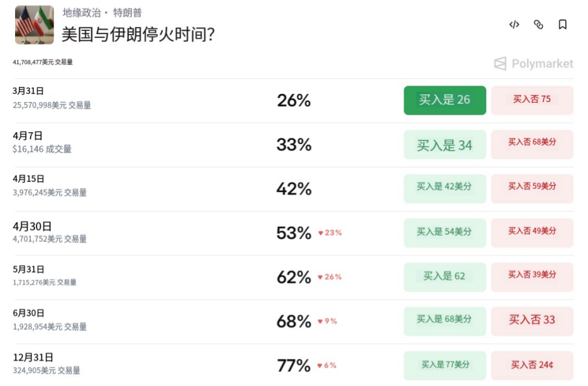Click the embed code icon
Screen dimensions: 588x386
tap(514, 25)
